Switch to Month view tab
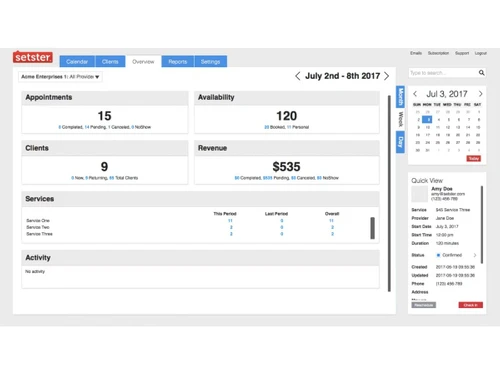The width and height of the screenshot is (500, 375). click(x=400, y=97)
